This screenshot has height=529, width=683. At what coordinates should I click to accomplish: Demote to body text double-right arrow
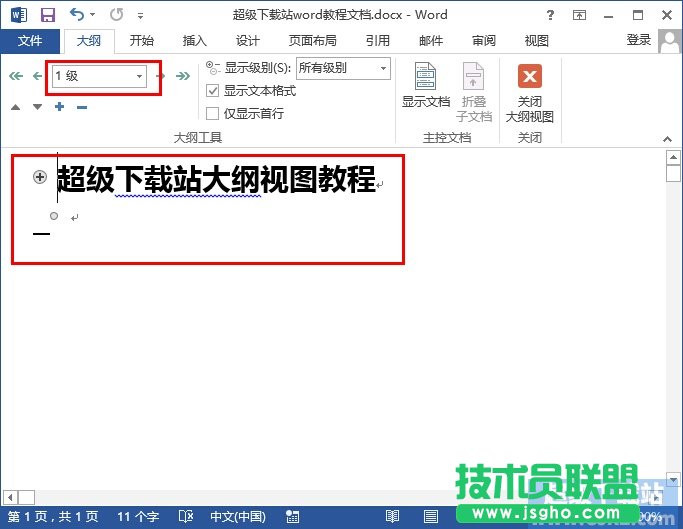pyautogui.click(x=183, y=76)
